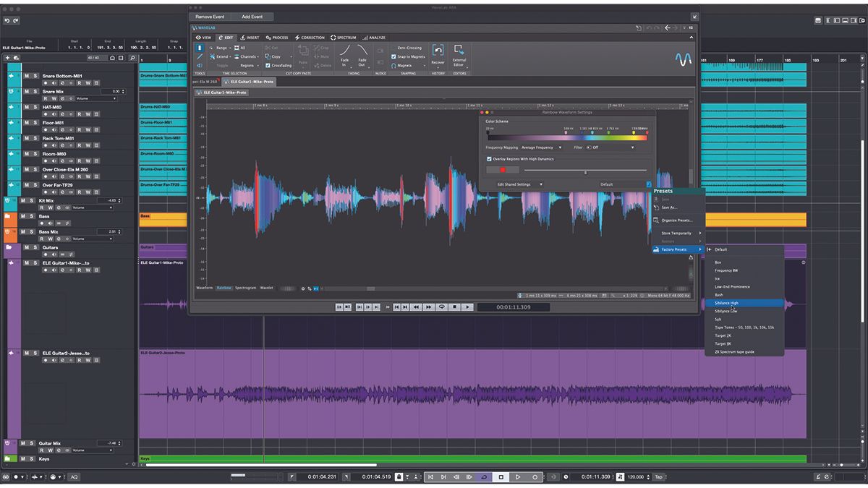Click the high dynamics overlay threshold slider
The width and height of the screenshot is (868, 488).
pos(585,172)
